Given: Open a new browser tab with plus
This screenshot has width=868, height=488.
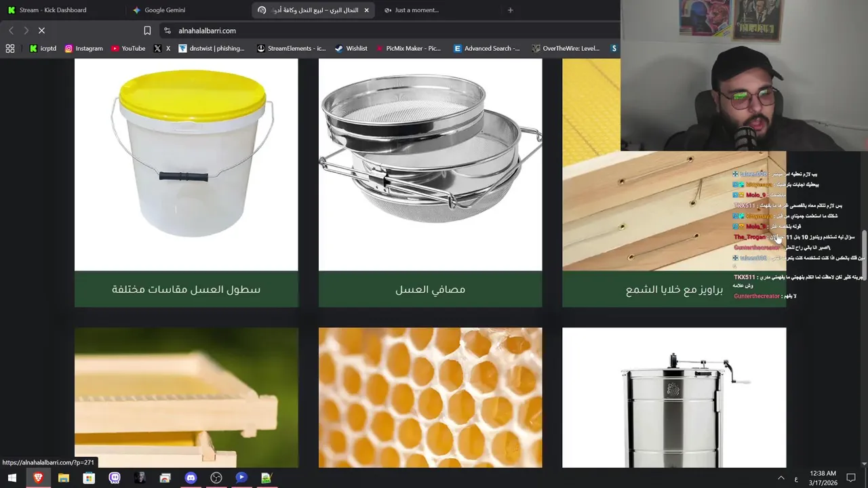Looking at the screenshot, I should (x=511, y=10).
